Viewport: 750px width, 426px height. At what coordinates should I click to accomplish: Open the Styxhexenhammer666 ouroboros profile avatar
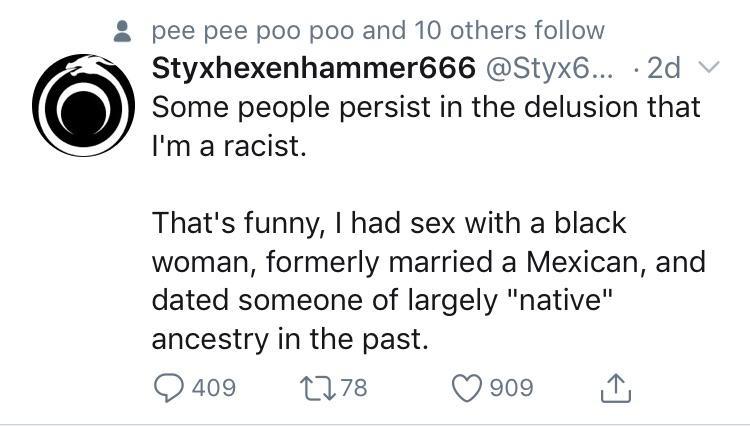(84, 105)
